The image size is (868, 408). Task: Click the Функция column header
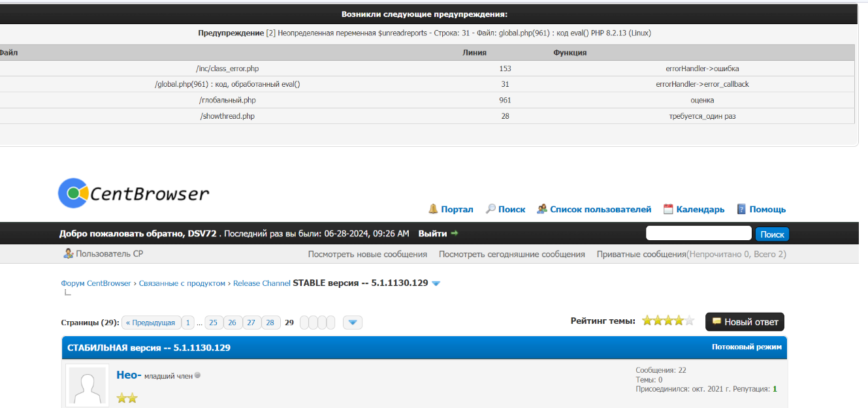(x=570, y=53)
